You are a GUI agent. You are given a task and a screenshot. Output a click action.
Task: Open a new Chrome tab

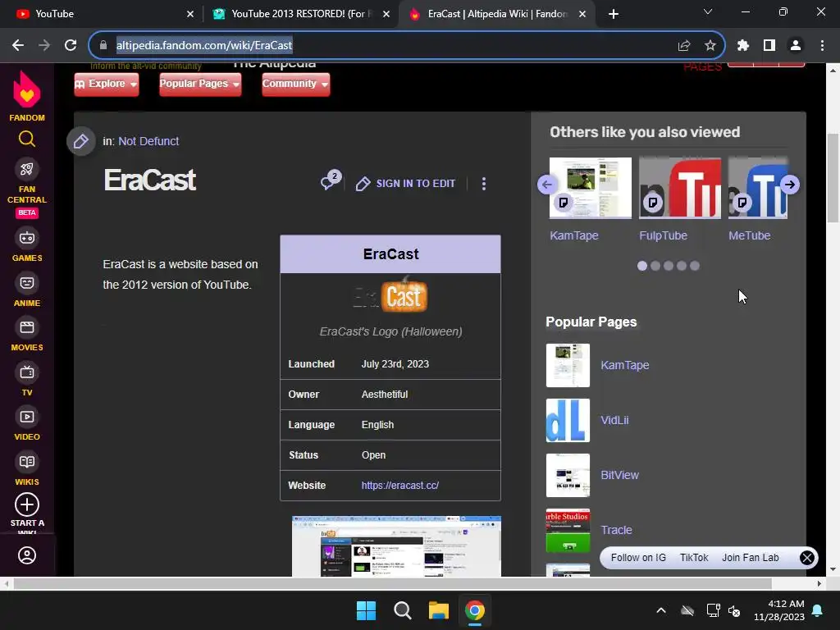[x=614, y=14]
